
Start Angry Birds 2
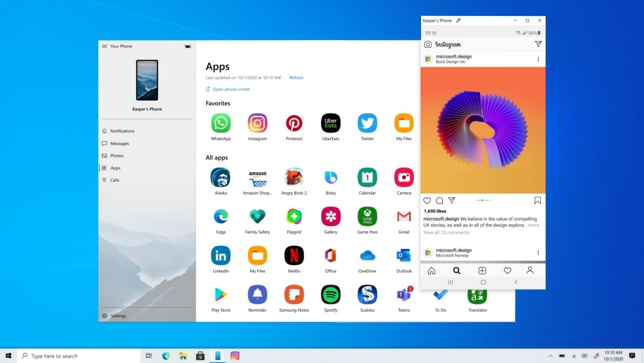[x=294, y=177]
